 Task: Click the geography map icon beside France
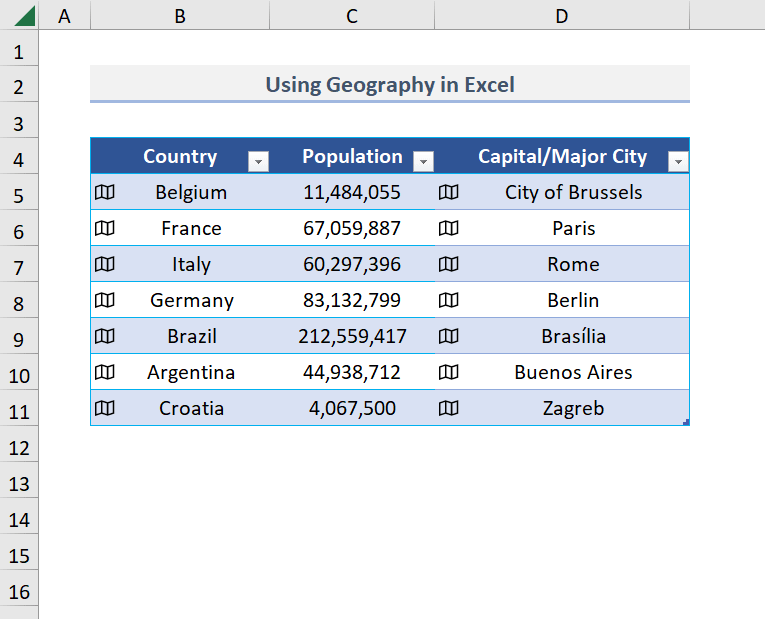click(x=105, y=228)
